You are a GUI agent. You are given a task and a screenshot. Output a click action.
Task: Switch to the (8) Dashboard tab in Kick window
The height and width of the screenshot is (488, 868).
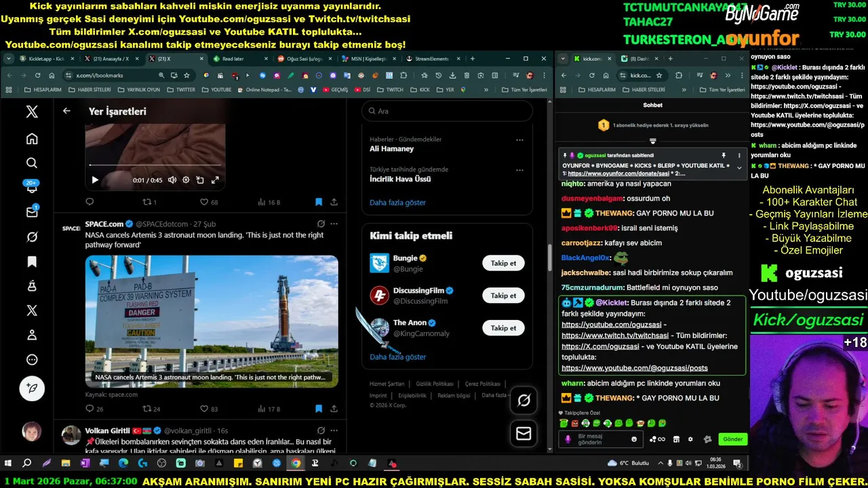[638, 59]
